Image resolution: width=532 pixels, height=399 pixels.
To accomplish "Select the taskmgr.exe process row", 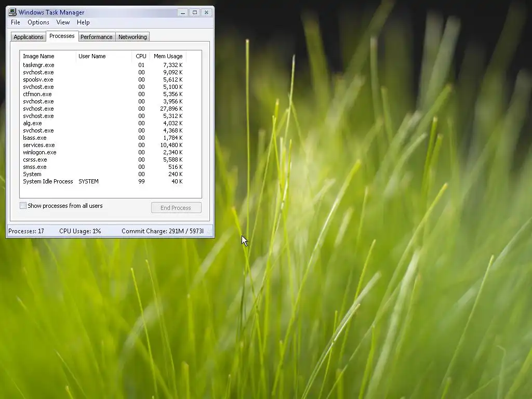I will point(103,65).
